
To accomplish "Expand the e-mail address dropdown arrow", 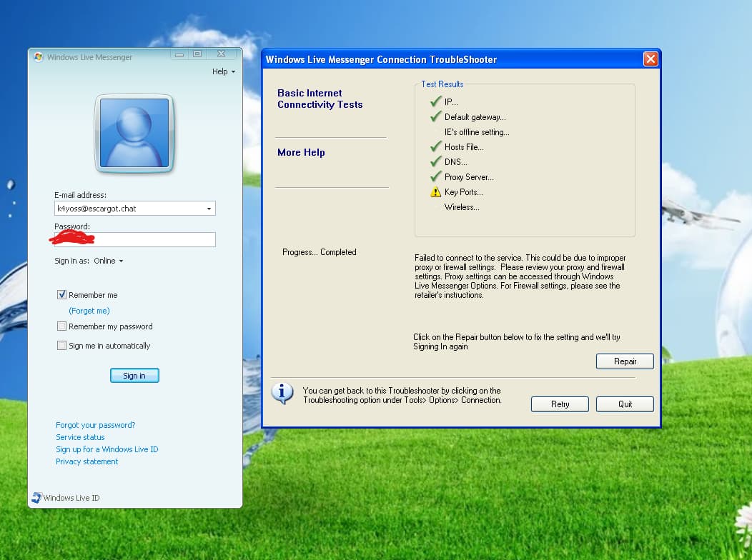I will (x=209, y=209).
